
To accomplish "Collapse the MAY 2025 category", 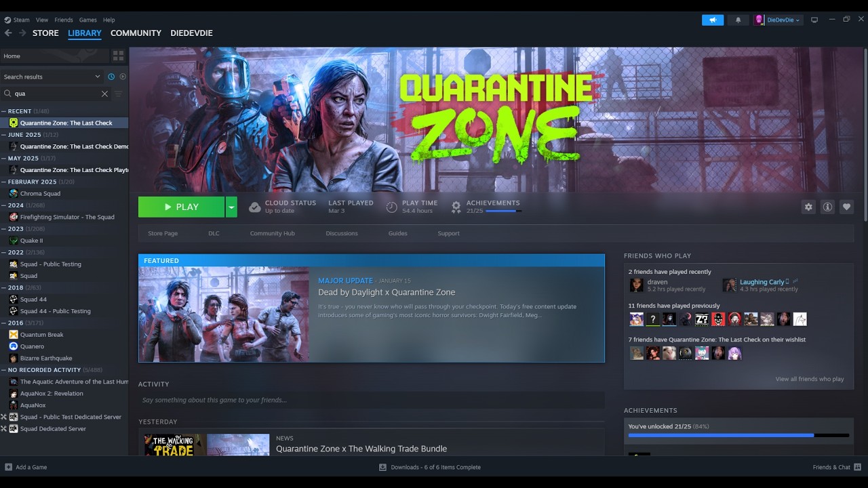I will 4,158.
